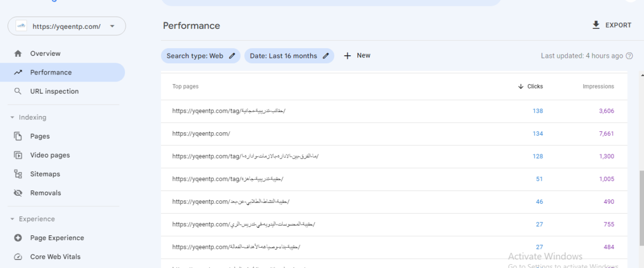Click the 1,300 impressions value
The image size is (644, 268).
606,157
